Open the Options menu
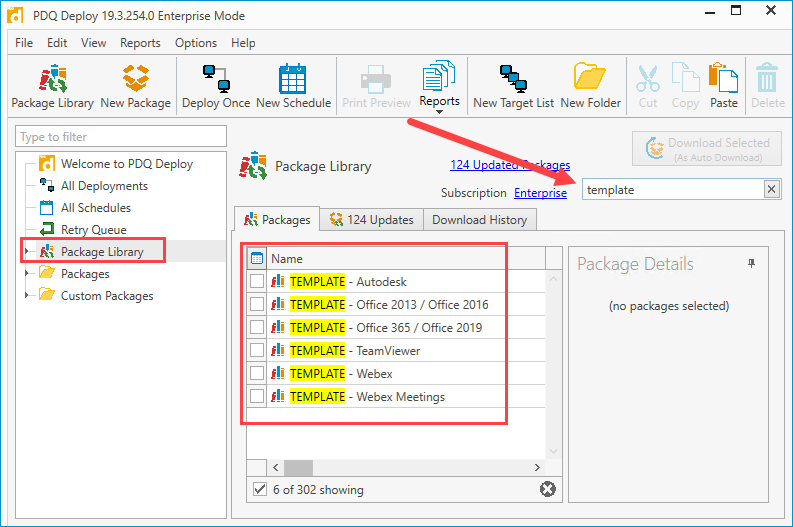 point(196,43)
